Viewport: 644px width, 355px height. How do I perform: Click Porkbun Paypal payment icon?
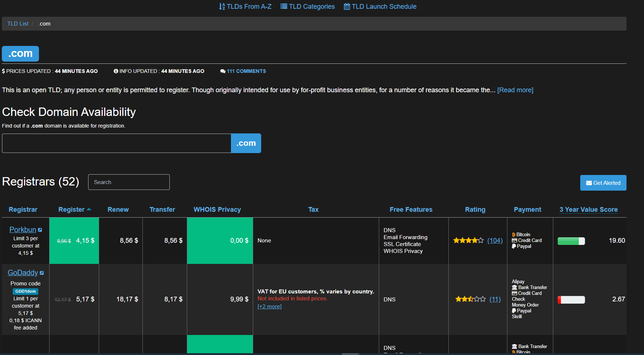point(514,246)
